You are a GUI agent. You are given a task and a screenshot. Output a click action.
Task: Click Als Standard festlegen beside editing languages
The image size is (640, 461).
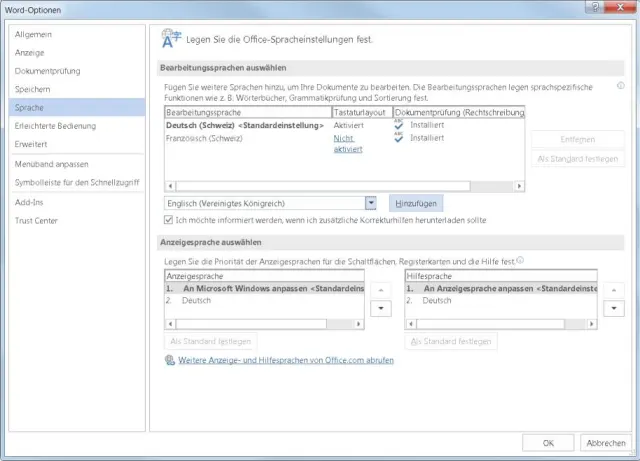tap(578, 159)
